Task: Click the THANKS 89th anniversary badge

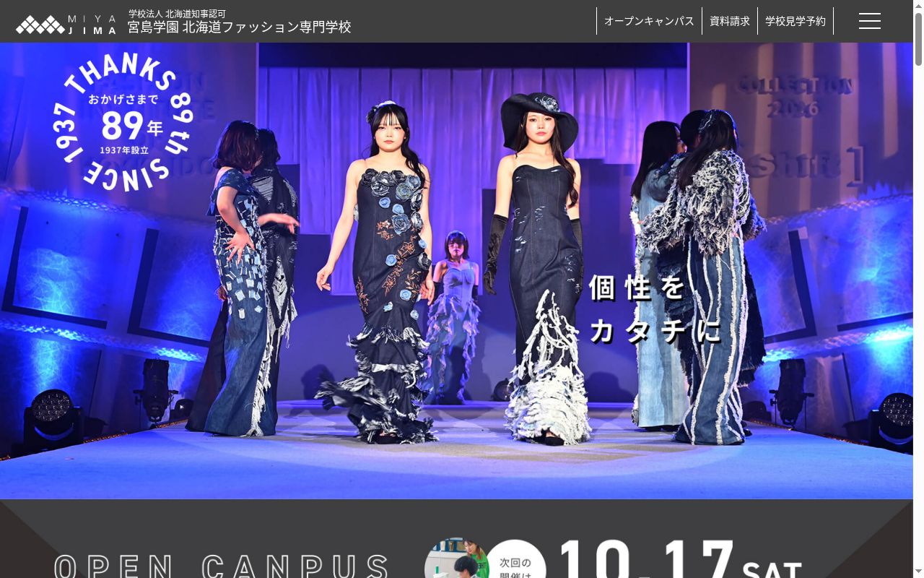Action: tap(123, 121)
